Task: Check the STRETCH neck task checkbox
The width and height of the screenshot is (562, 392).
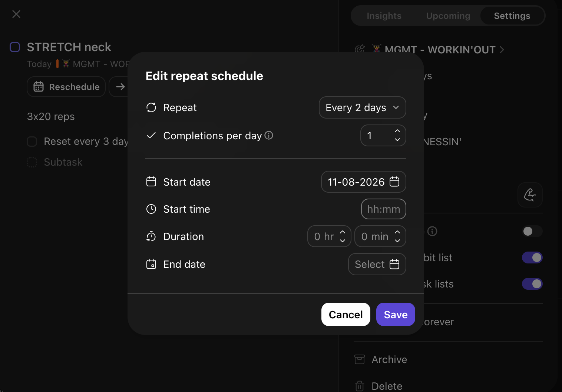Action: pyautogui.click(x=15, y=47)
